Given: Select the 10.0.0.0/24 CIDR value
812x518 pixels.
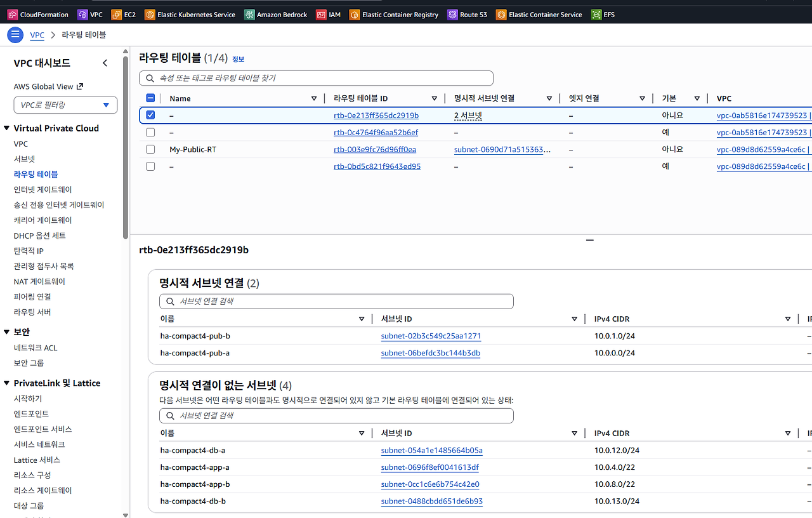Looking at the screenshot, I should coord(615,353).
